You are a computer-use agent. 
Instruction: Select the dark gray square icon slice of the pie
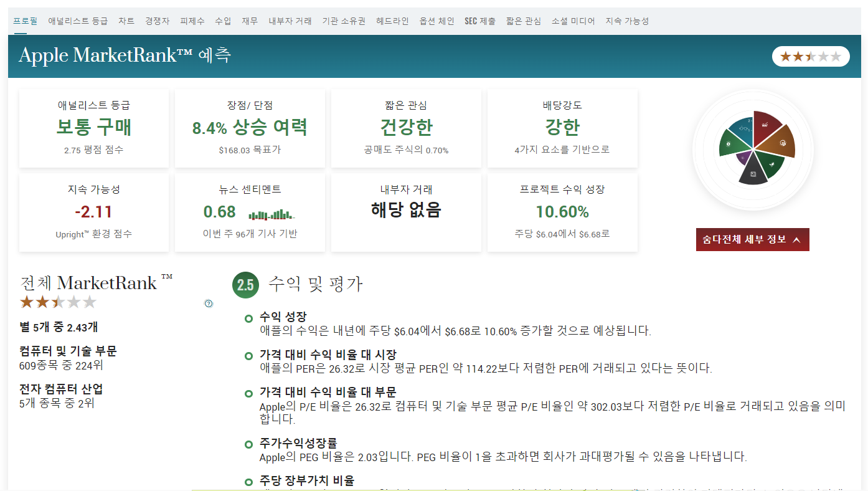point(753,174)
